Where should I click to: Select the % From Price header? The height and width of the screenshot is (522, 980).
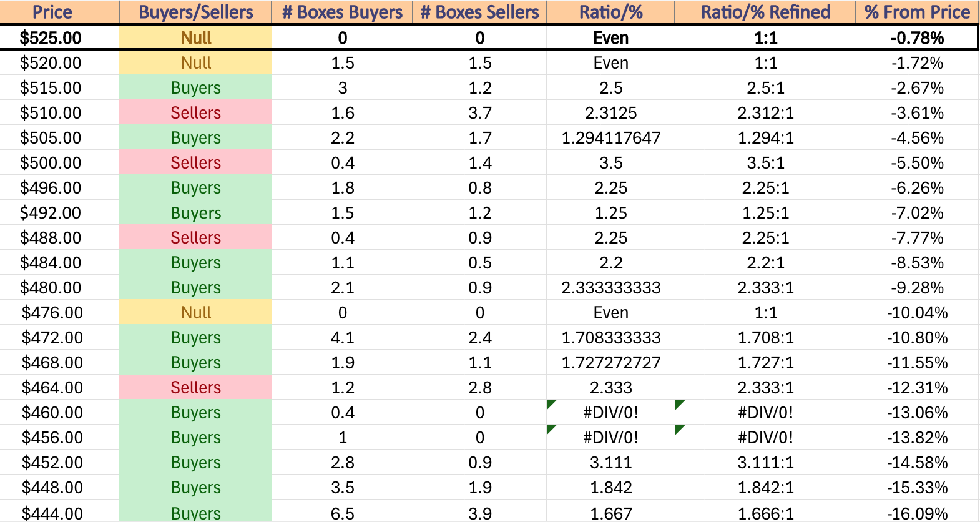(x=917, y=12)
